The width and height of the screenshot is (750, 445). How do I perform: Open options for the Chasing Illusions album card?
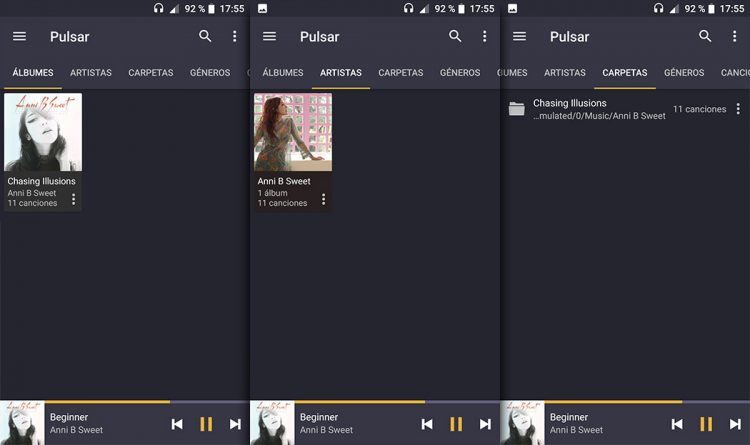[73, 199]
